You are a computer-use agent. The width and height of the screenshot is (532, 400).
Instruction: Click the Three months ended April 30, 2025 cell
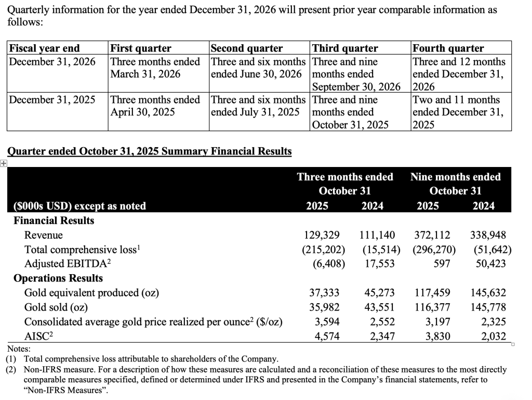[x=155, y=106]
